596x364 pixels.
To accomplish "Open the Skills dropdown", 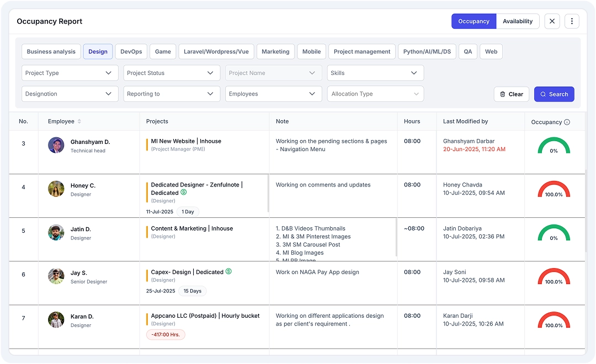I will tap(375, 73).
